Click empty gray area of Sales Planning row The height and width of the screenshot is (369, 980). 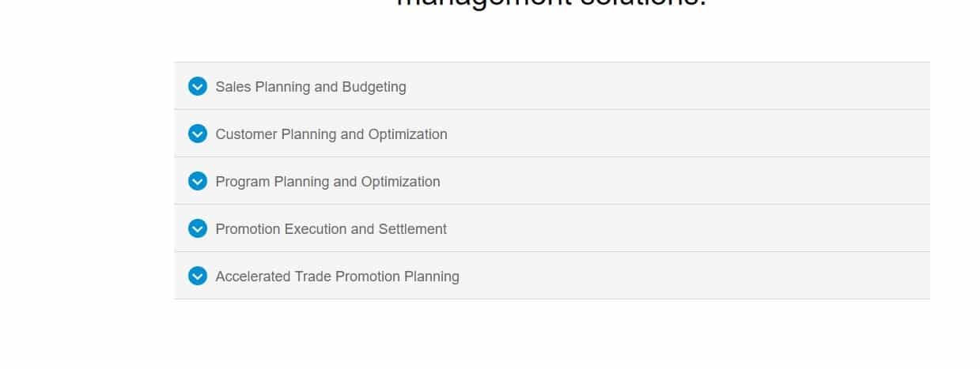tap(672, 86)
